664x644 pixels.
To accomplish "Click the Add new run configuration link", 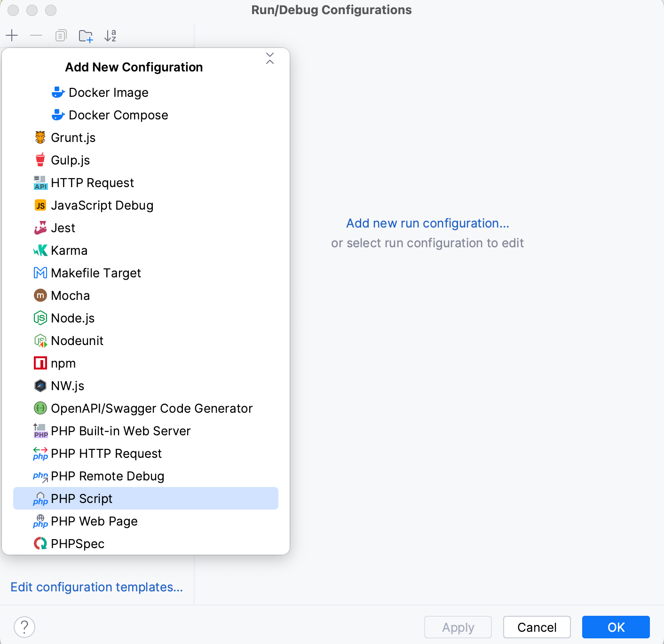I will pyautogui.click(x=427, y=223).
